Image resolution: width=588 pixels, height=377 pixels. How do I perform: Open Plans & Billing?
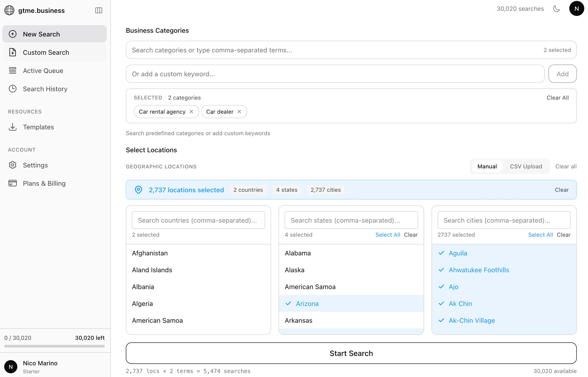[54, 183]
